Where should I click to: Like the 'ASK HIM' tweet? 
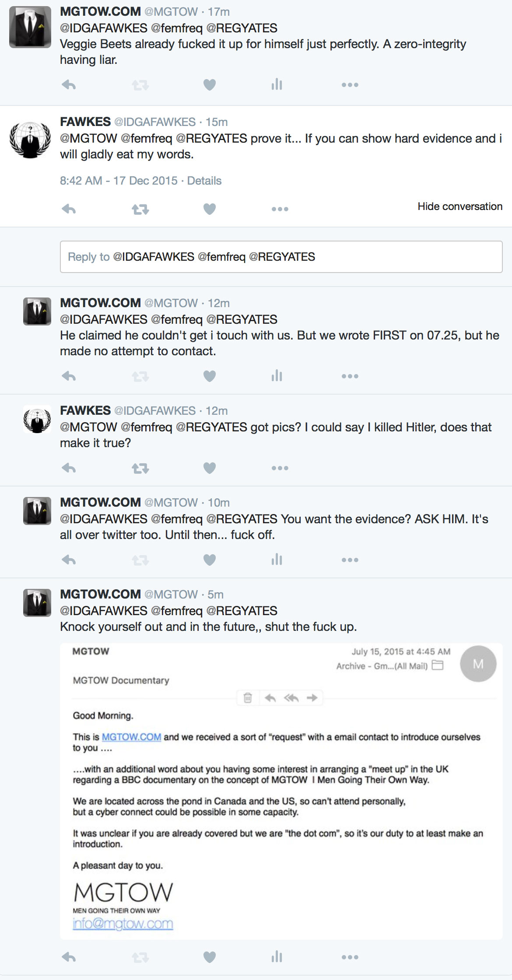pos(210,560)
